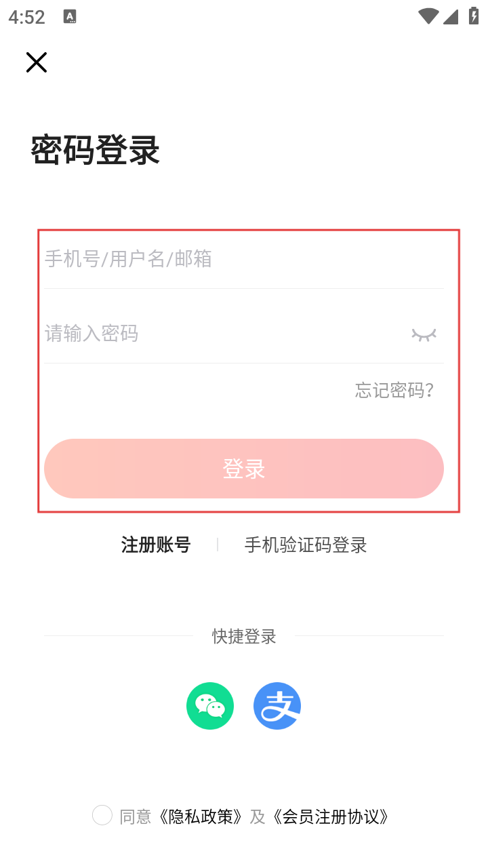Toggle password visibility eye icon

coord(424,334)
